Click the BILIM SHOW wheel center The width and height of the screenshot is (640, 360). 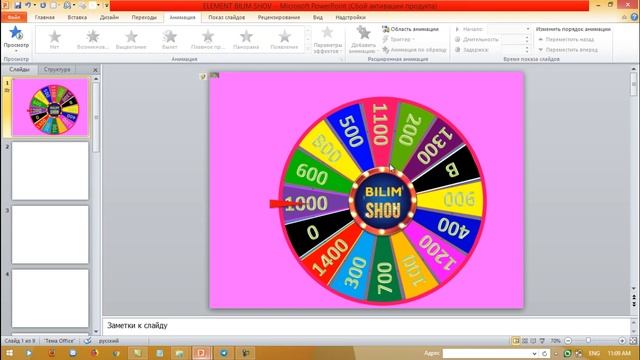382,200
